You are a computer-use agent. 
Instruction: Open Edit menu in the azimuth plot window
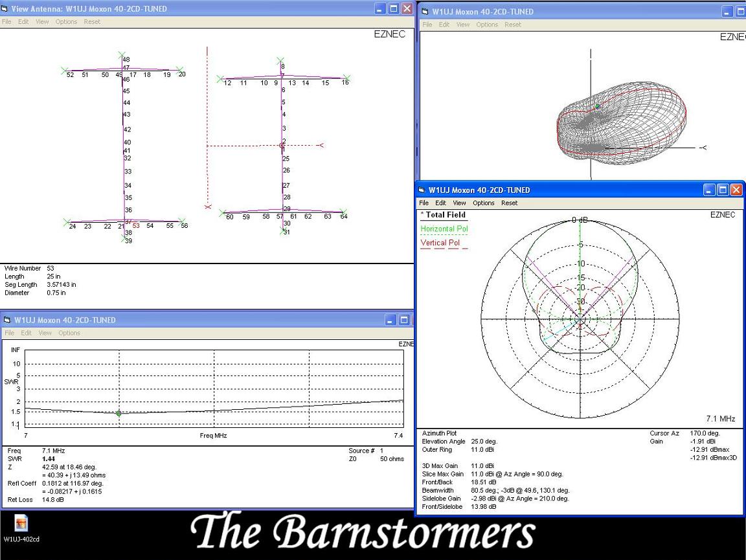coord(440,203)
